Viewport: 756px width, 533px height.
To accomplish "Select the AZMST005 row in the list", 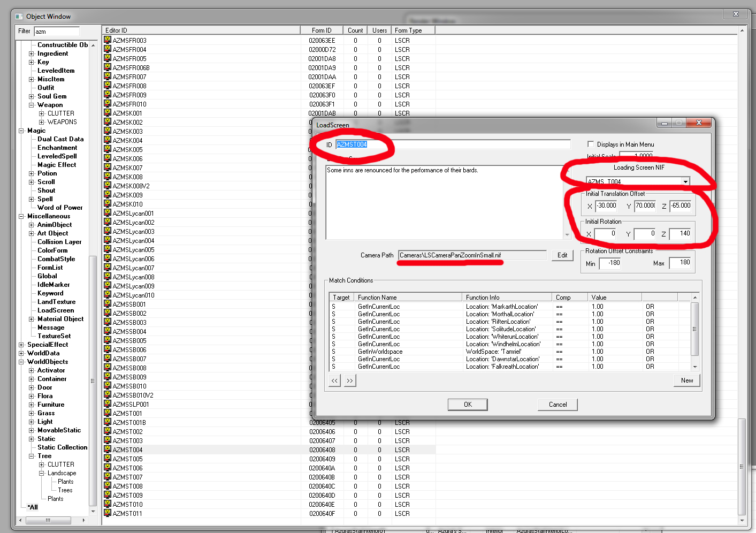I will (269, 459).
